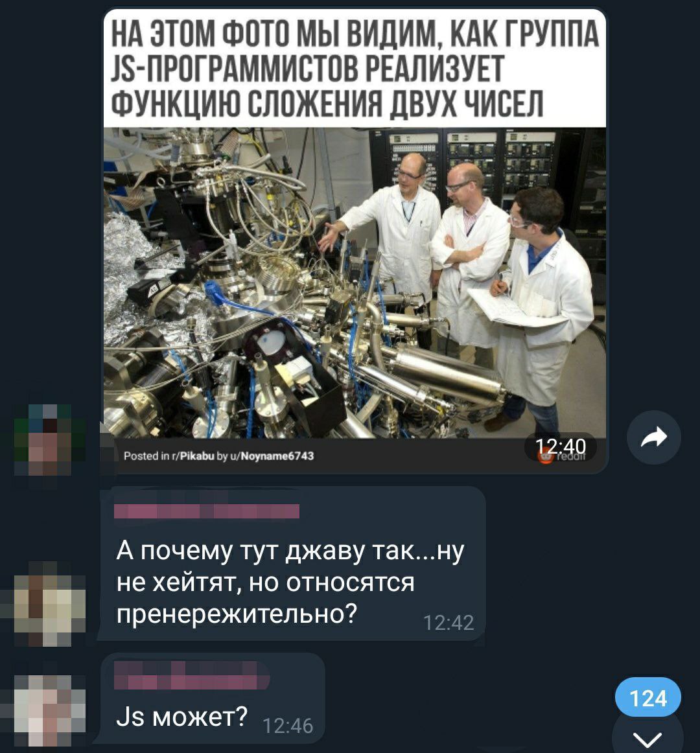Open avatar of the meme image sender
Image resolution: width=700 pixels, height=753 pixels.
click(49, 439)
